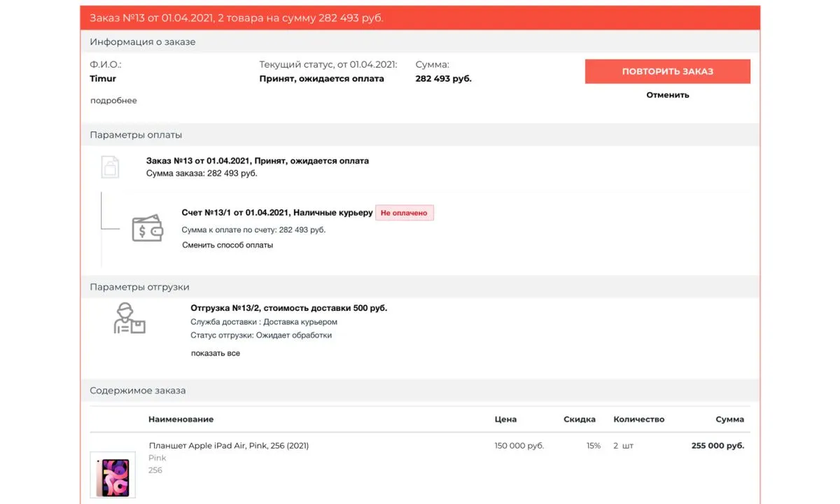
Task: Expand order details via подробнее
Action: click(113, 101)
